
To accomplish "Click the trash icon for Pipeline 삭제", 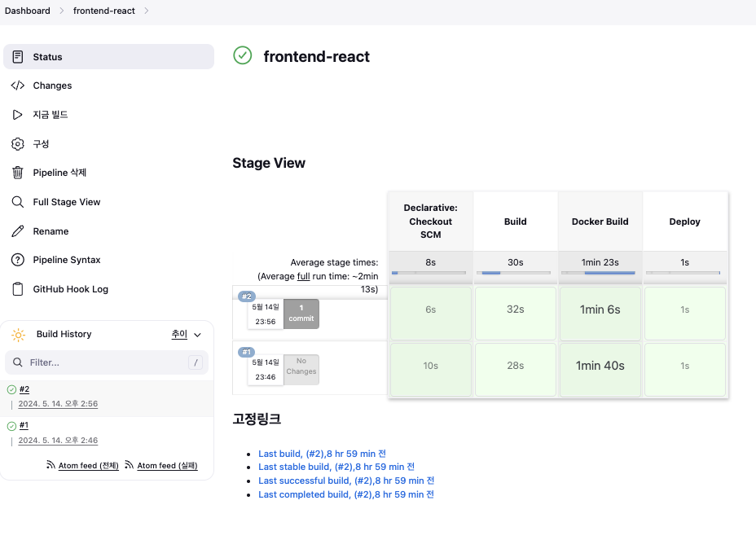I will tap(18, 173).
